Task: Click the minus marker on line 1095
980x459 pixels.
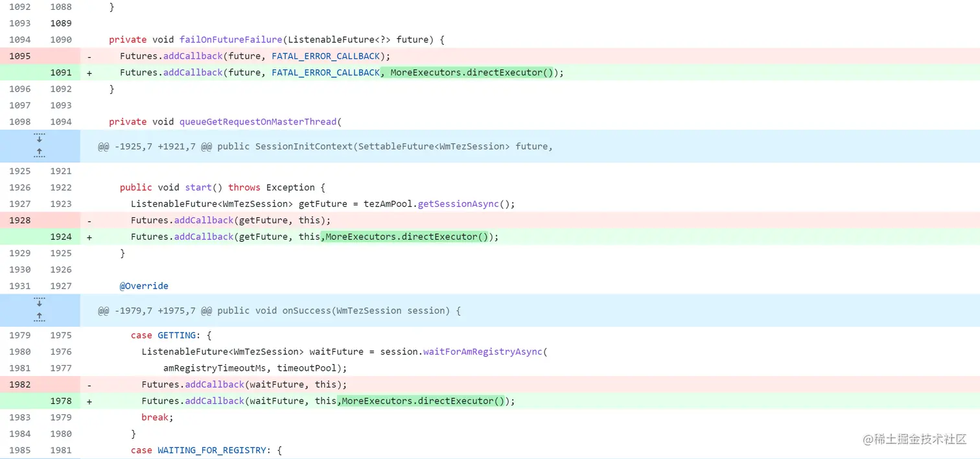Action: 89,56
